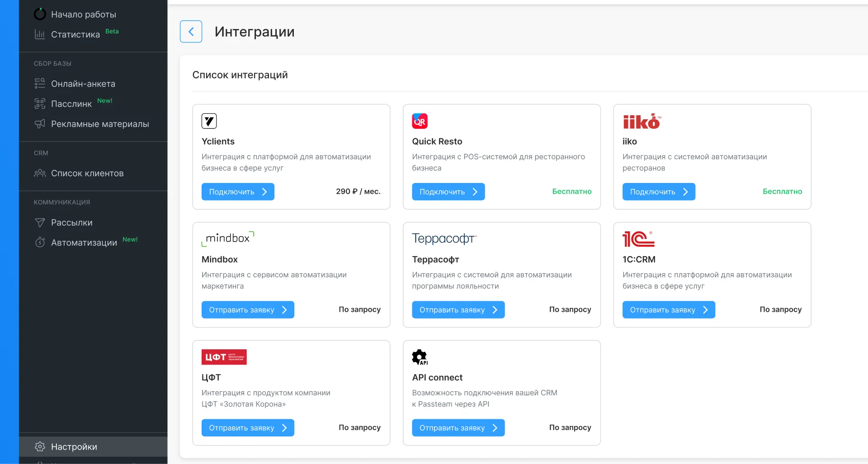Screen dimensions: 868x464
Task: Отправить заявку for API connect
Action: pos(458,427)
